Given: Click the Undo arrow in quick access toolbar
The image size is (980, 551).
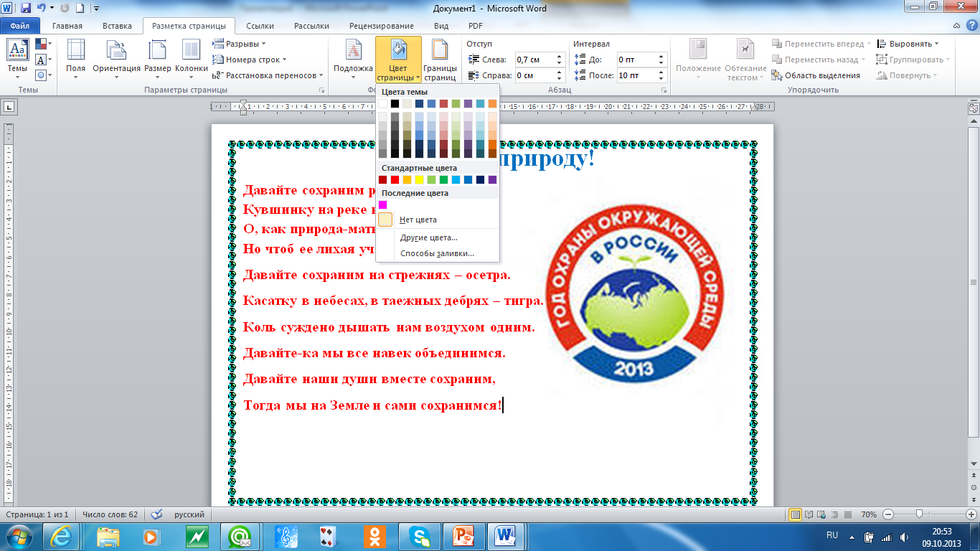Looking at the screenshot, I should 42,9.
